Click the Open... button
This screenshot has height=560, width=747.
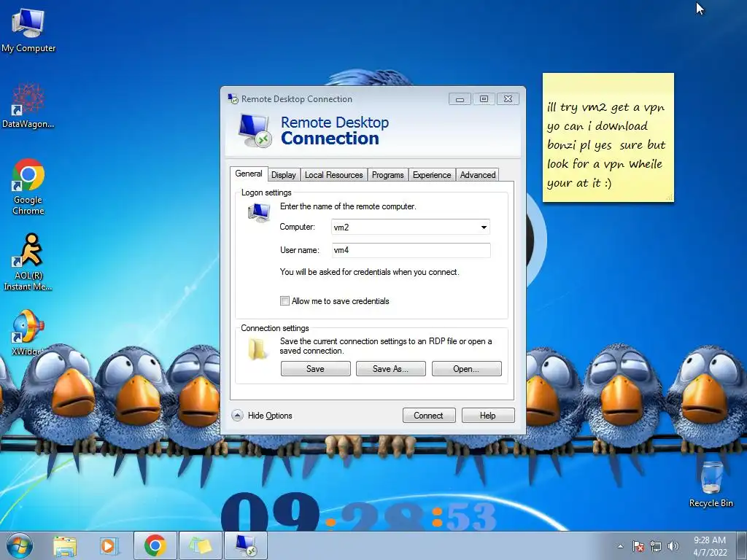click(x=466, y=368)
